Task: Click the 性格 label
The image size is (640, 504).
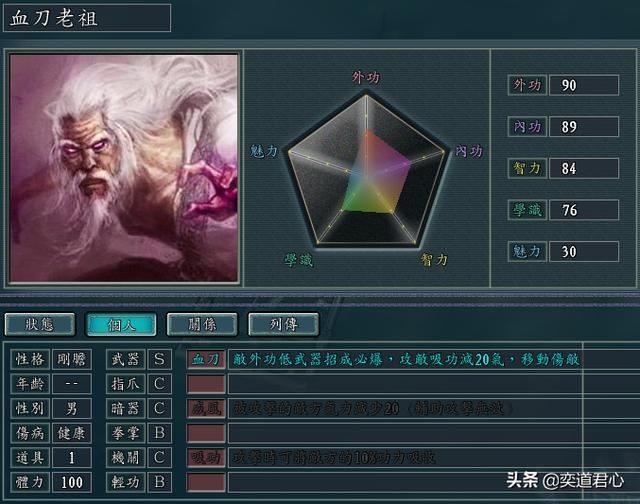Action: (30, 359)
